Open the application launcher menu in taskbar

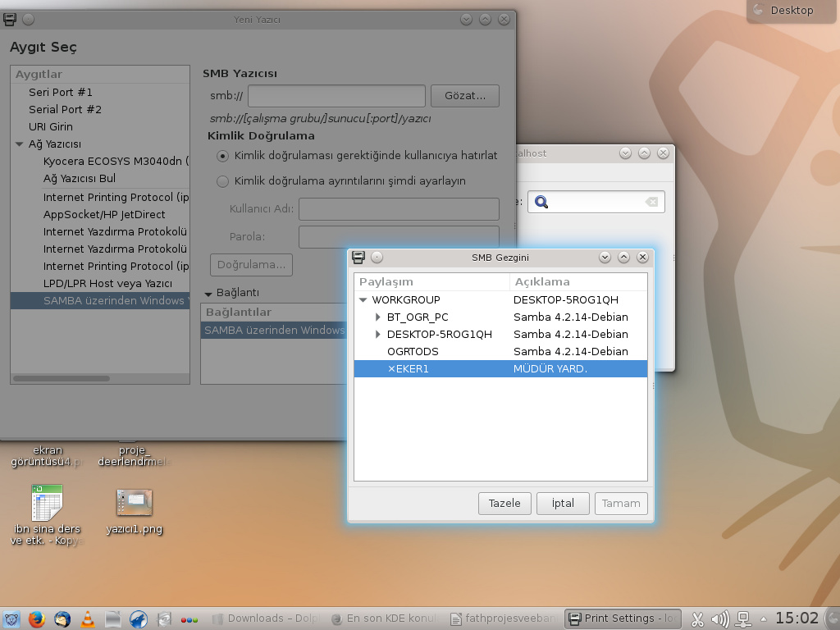[x=11, y=619]
